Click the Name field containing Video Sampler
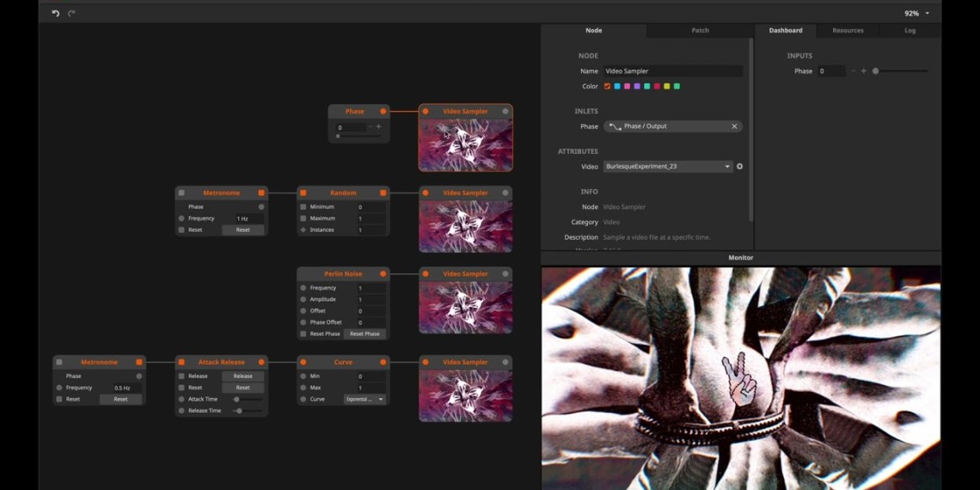This screenshot has width=980, height=490. [672, 71]
